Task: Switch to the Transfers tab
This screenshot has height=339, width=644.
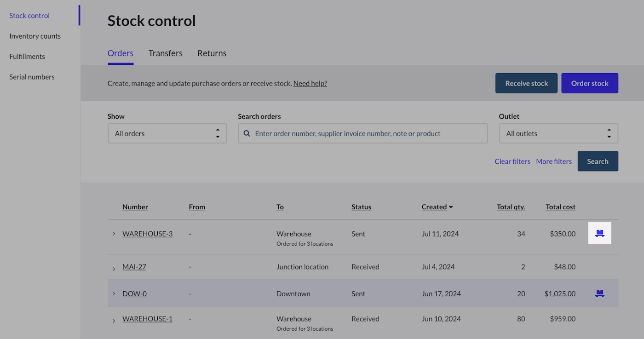Action: pos(165,53)
